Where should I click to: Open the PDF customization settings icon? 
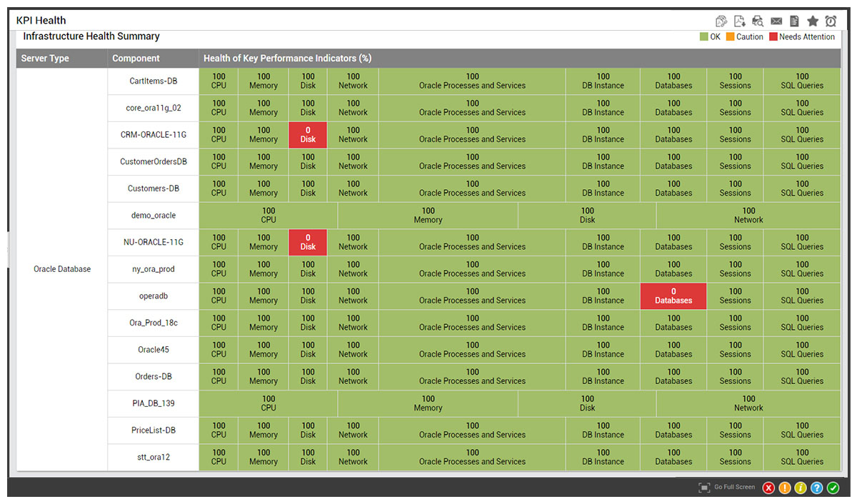(721, 21)
